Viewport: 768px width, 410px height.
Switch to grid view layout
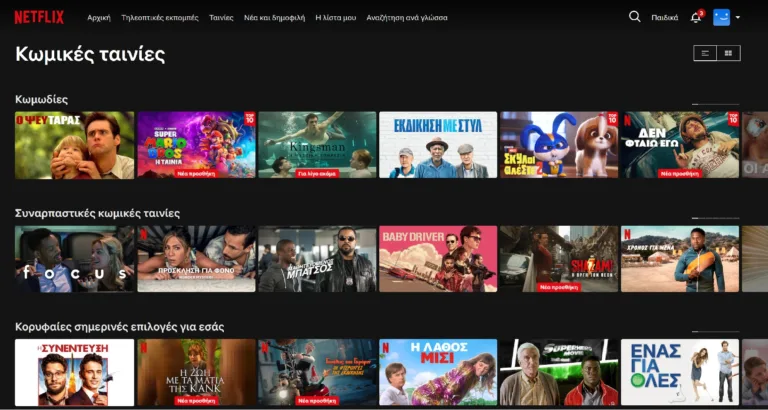[x=728, y=53]
